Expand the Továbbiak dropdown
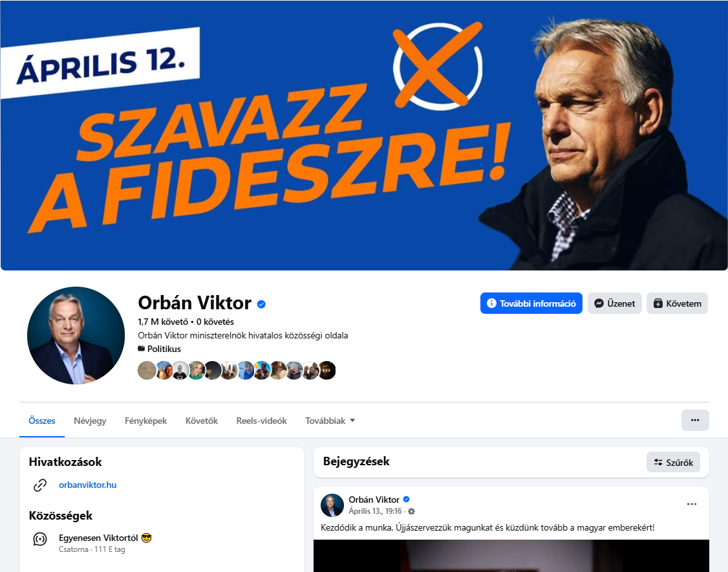728x572 pixels. (x=330, y=421)
